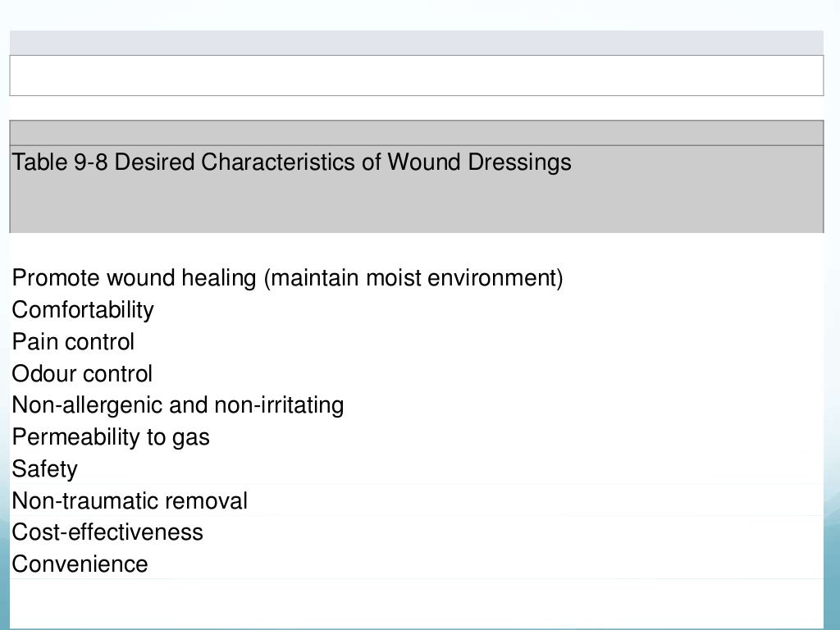
Task: Click the 'Cost-effectiveness' row
Action: (x=107, y=532)
